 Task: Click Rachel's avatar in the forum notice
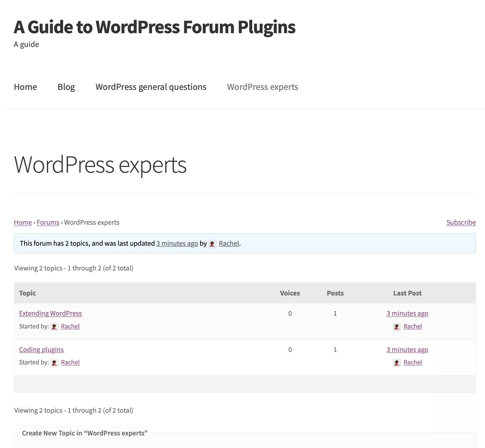click(212, 244)
